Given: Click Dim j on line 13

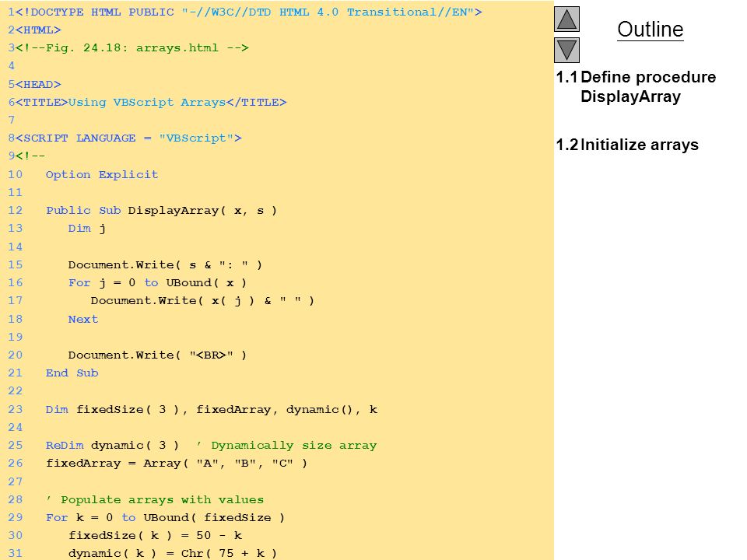Looking at the screenshot, I should [86, 229].
